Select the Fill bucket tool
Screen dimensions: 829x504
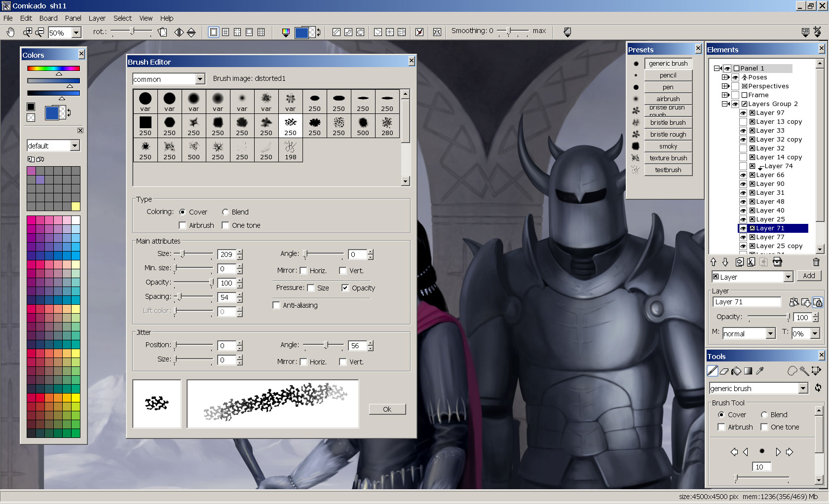[736, 371]
